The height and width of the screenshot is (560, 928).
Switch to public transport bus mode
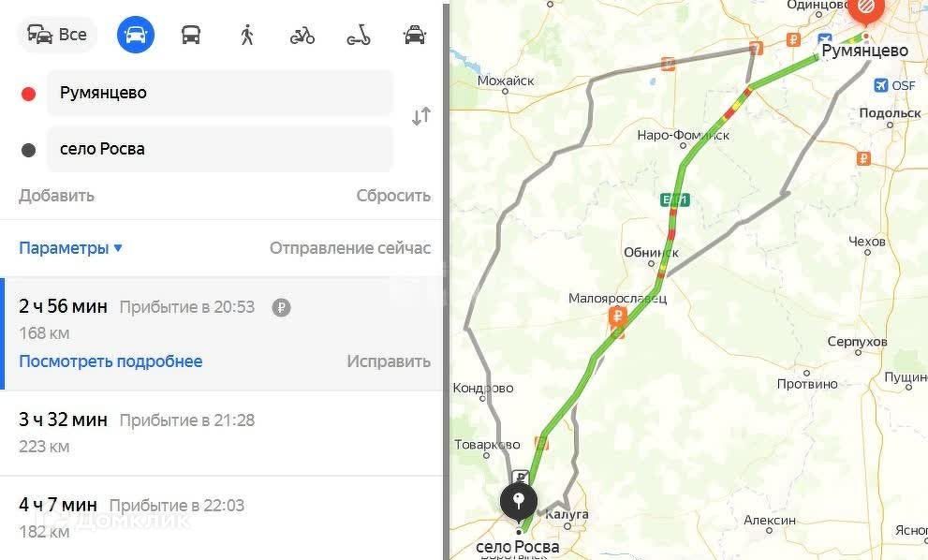click(191, 36)
